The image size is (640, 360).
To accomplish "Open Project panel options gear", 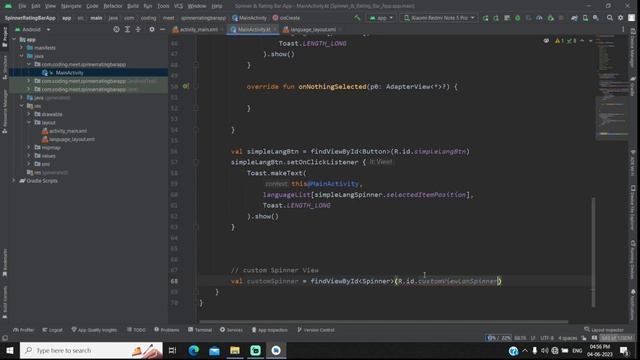I will point(151,29).
